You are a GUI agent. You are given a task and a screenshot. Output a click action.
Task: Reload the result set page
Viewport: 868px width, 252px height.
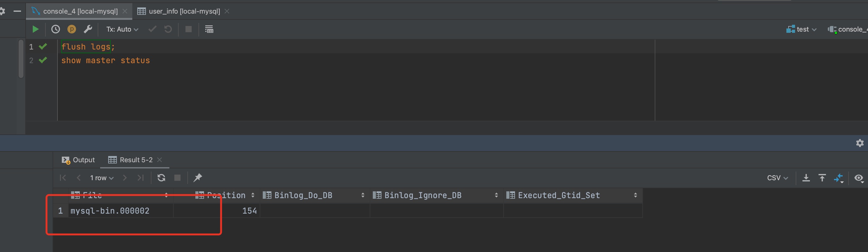click(161, 178)
